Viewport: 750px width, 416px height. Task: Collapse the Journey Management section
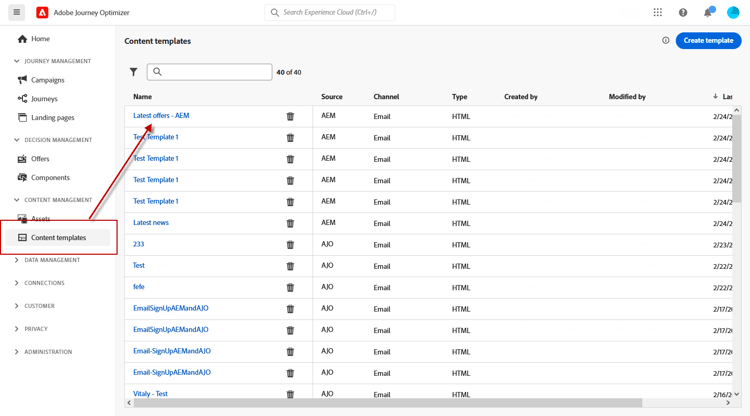point(17,61)
